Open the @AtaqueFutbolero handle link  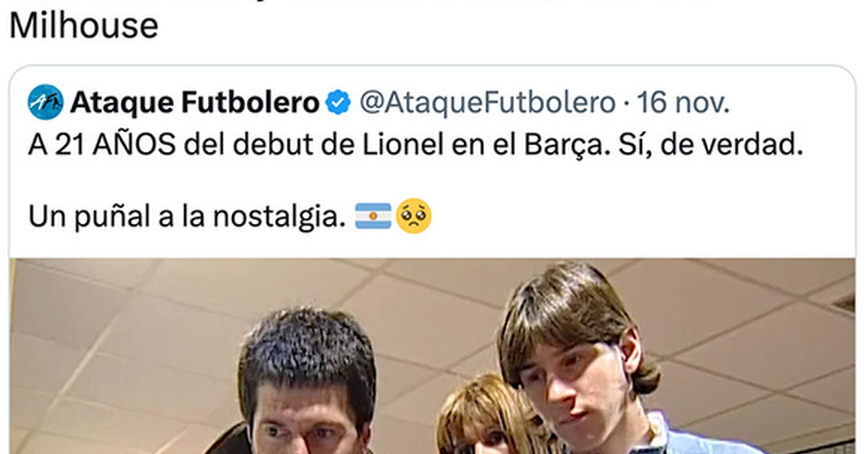tap(487, 102)
